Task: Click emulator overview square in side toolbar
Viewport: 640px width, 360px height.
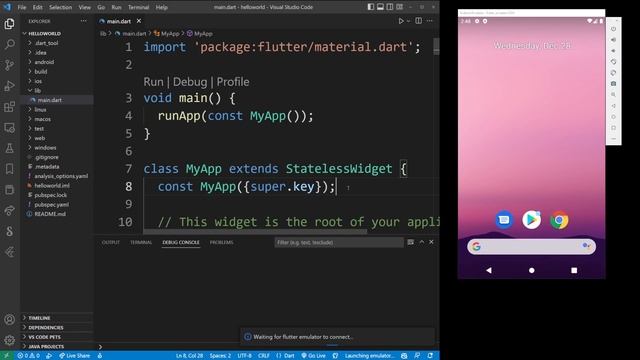Action: 613,128
